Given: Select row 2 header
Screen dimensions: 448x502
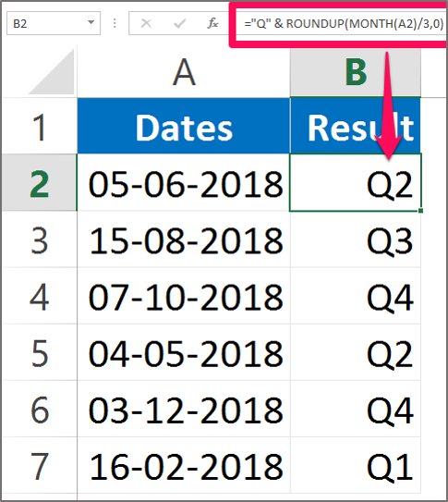Looking at the screenshot, I should (40, 183).
